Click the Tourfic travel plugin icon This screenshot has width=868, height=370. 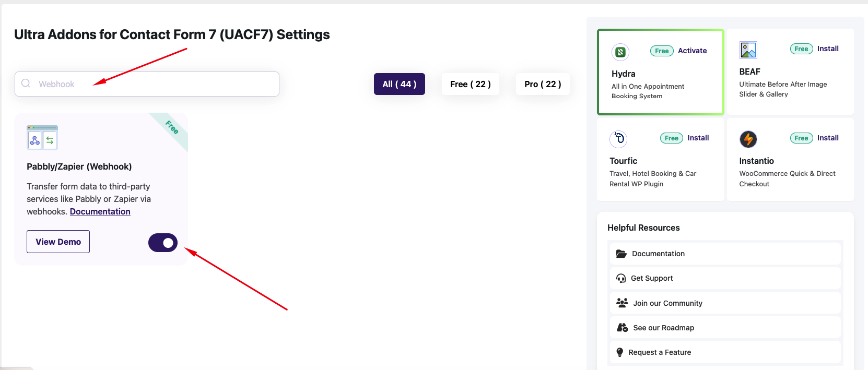[618, 139]
